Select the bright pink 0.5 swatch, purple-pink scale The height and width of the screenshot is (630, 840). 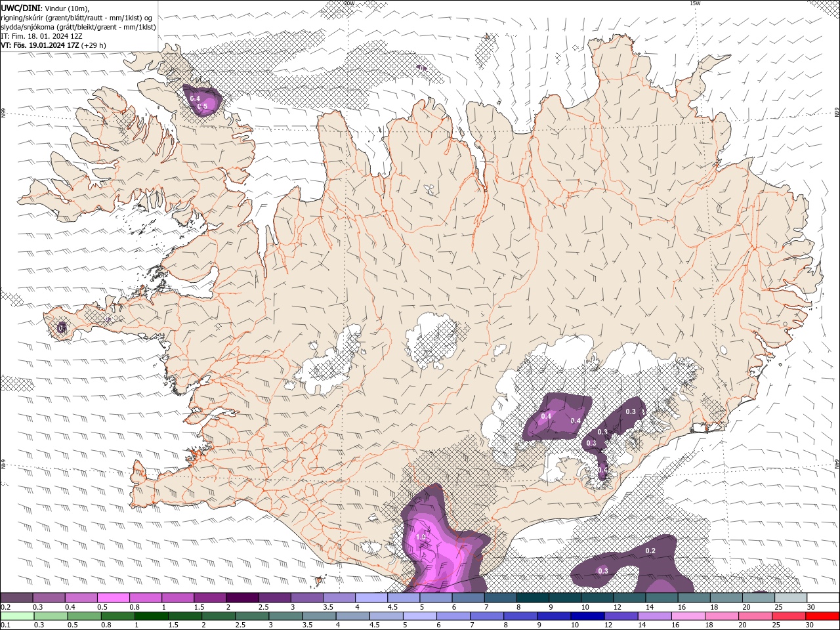pos(113,598)
